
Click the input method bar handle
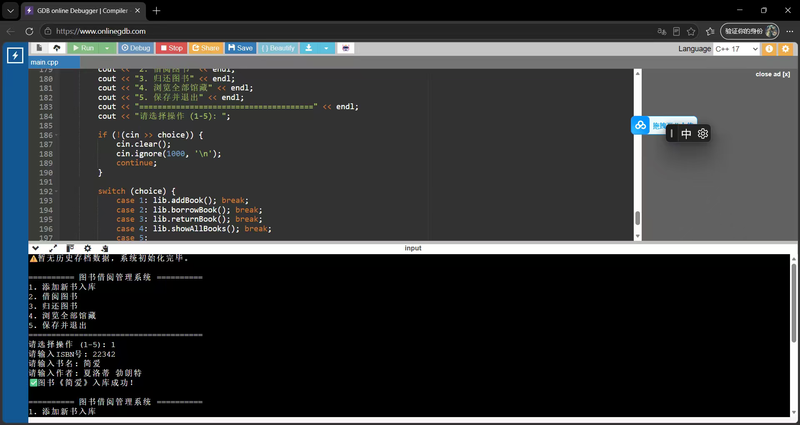[671, 134]
